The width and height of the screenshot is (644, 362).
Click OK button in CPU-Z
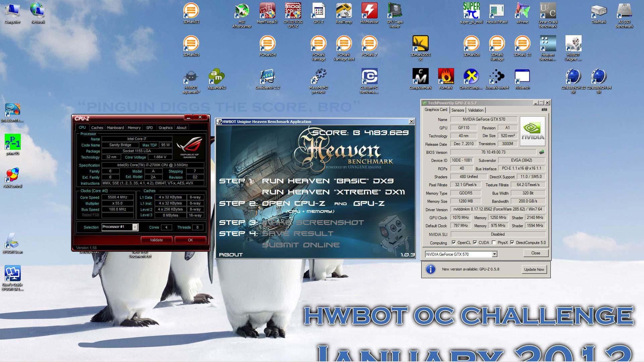click(190, 240)
